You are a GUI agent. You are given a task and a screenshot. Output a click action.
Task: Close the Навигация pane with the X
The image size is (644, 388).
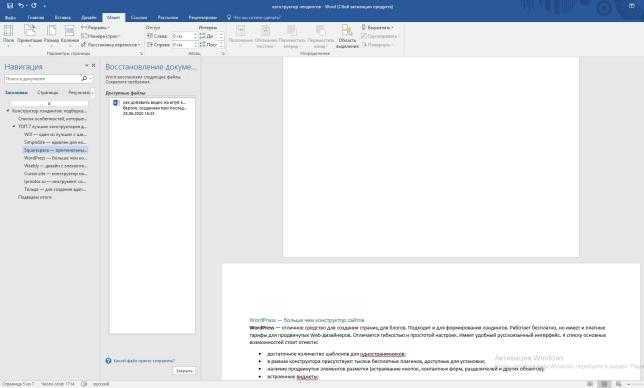click(x=94, y=66)
